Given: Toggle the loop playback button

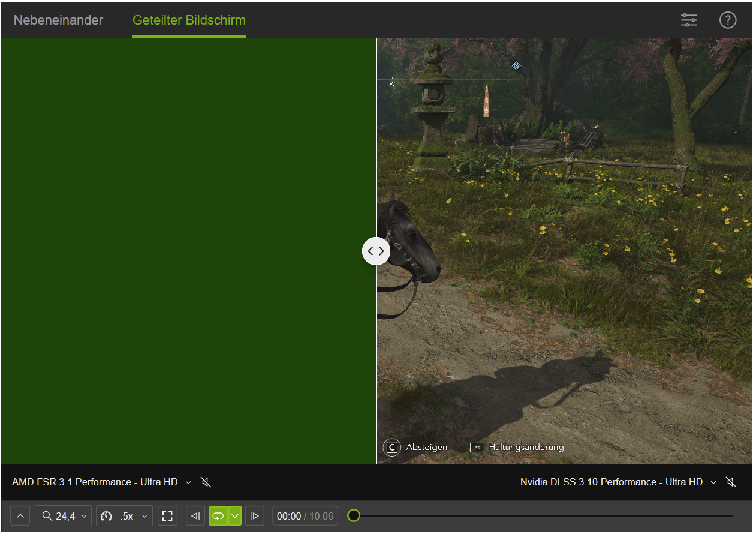Looking at the screenshot, I should [x=218, y=516].
